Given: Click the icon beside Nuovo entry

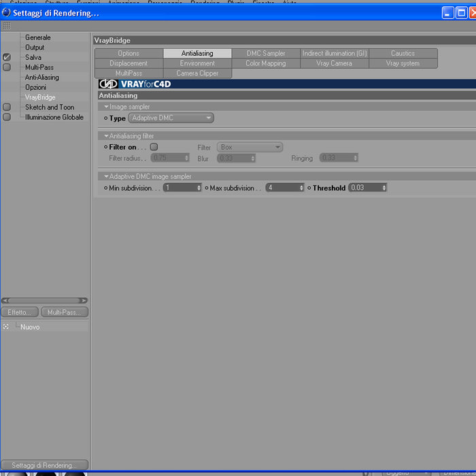Looking at the screenshot, I should point(5,326).
